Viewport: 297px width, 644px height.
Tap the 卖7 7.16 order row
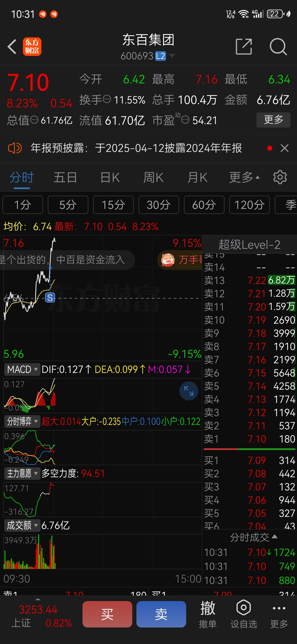click(249, 360)
